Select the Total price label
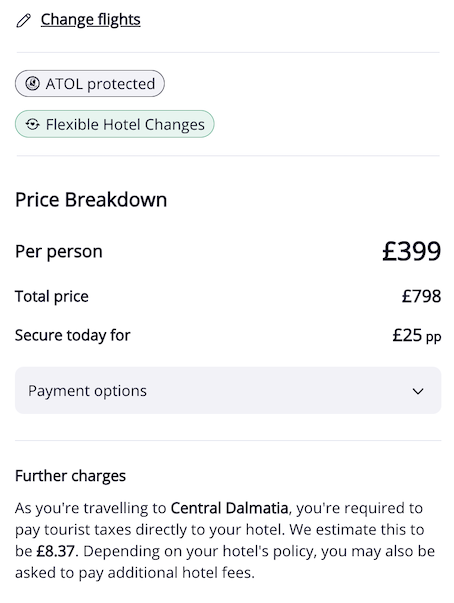Viewport: 454px width, 603px height. (x=52, y=297)
